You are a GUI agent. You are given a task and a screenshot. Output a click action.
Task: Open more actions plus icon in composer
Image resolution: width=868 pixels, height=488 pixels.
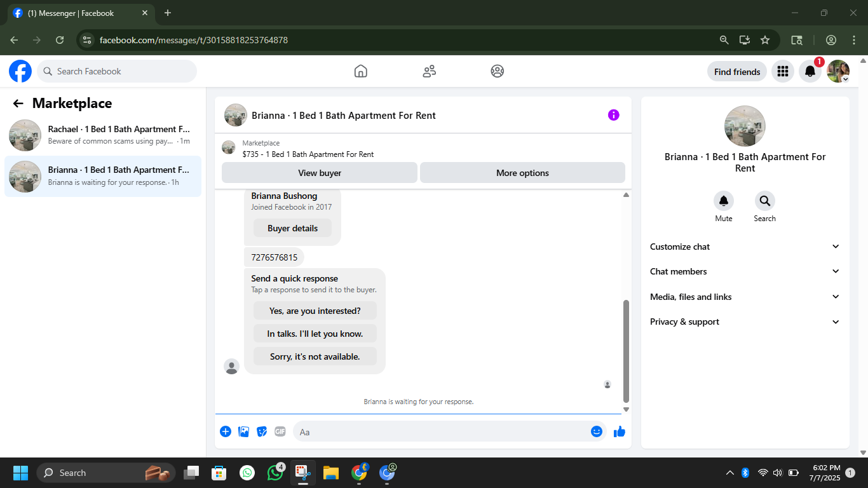tap(226, 431)
